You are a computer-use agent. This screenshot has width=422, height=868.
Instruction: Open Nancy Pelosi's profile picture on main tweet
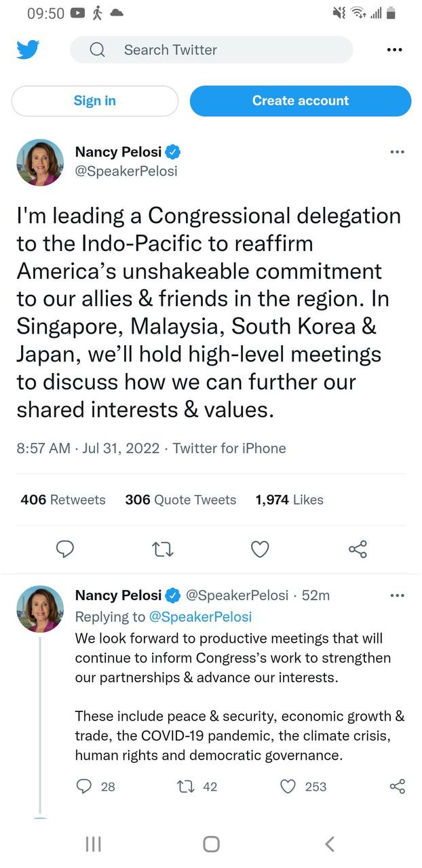(x=40, y=163)
